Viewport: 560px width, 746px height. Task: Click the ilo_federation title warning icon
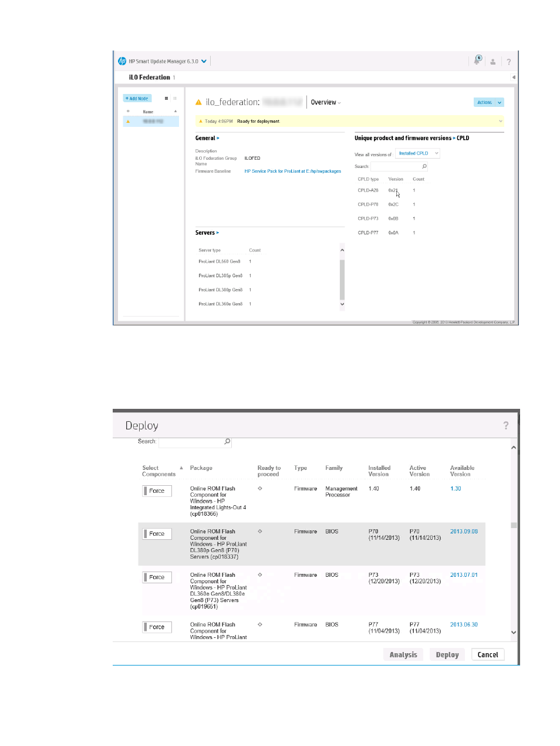click(198, 102)
